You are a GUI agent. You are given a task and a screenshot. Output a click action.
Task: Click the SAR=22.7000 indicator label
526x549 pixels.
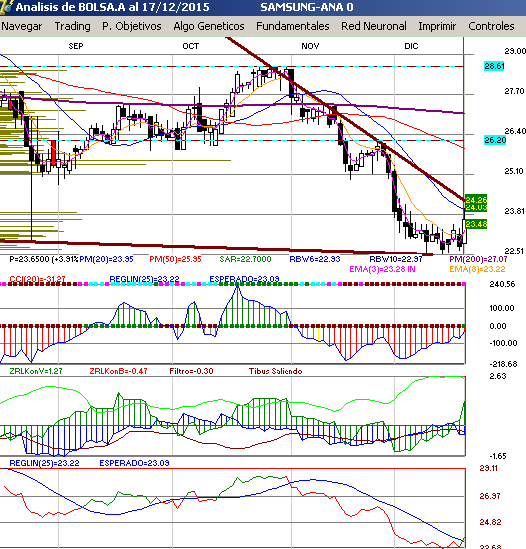[245, 259]
